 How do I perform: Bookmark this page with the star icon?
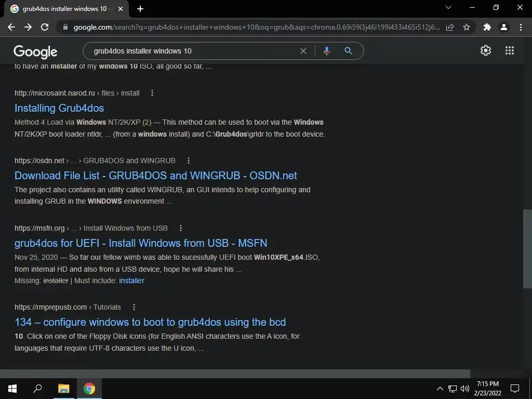(x=467, y=27)
